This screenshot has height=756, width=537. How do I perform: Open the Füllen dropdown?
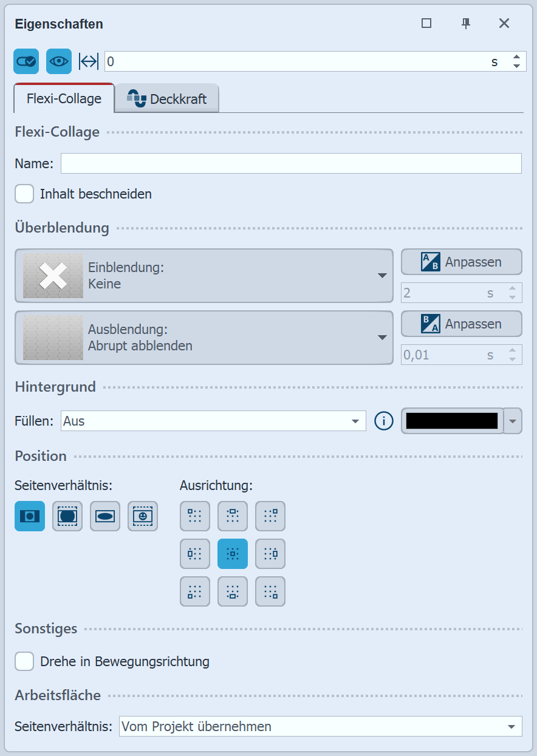pos(213,420)
